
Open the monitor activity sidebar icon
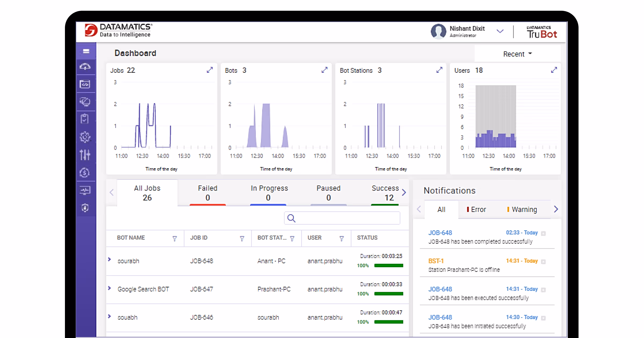click(85, 190)
